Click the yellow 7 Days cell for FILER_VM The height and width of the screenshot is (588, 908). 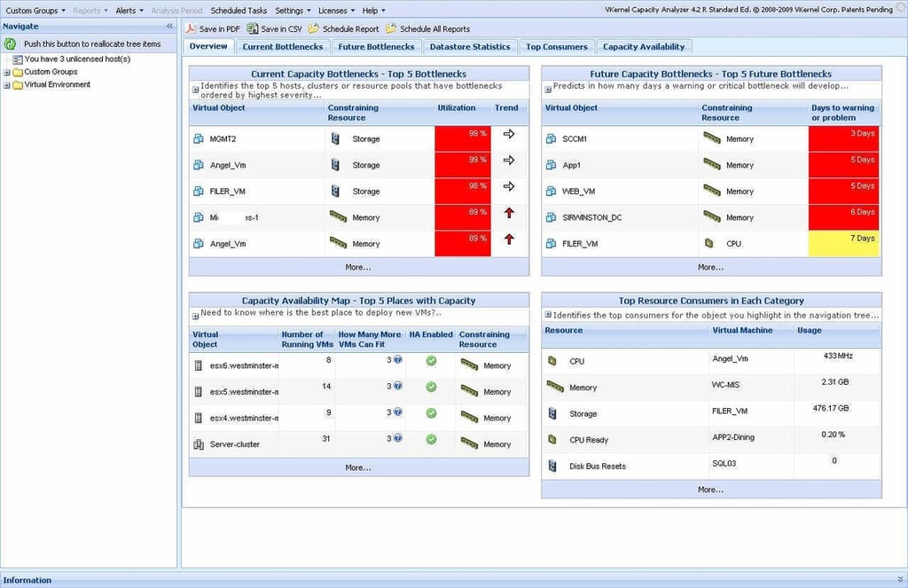(844, 243)
